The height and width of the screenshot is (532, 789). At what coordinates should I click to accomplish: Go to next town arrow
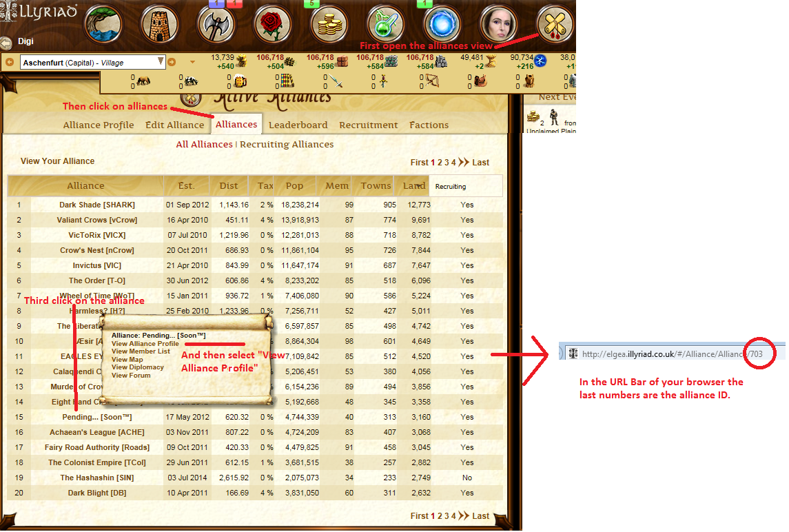click(x=172, y=62)
